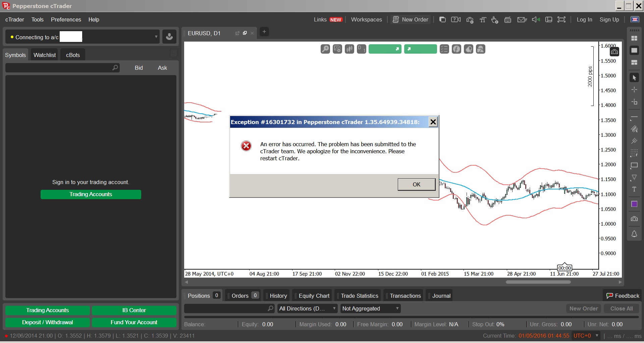Close the exception dialog with X
Image resolution: width=644 pixels, height=343 pixels.
click(433, 122)
